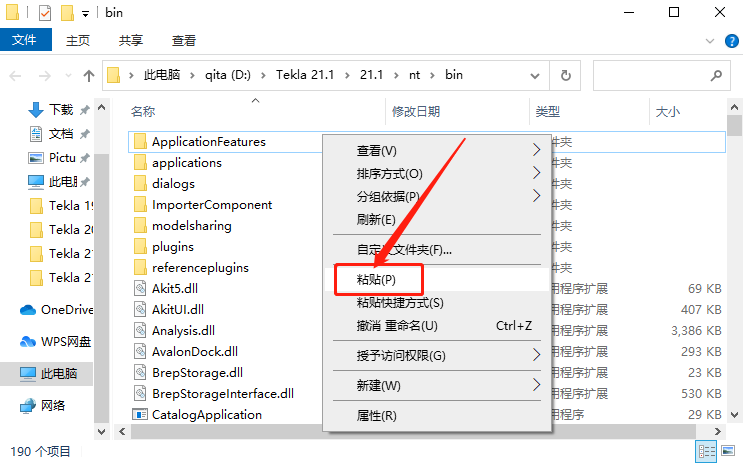Open the recent locations dropdown arrow

[x=68, y=76]
